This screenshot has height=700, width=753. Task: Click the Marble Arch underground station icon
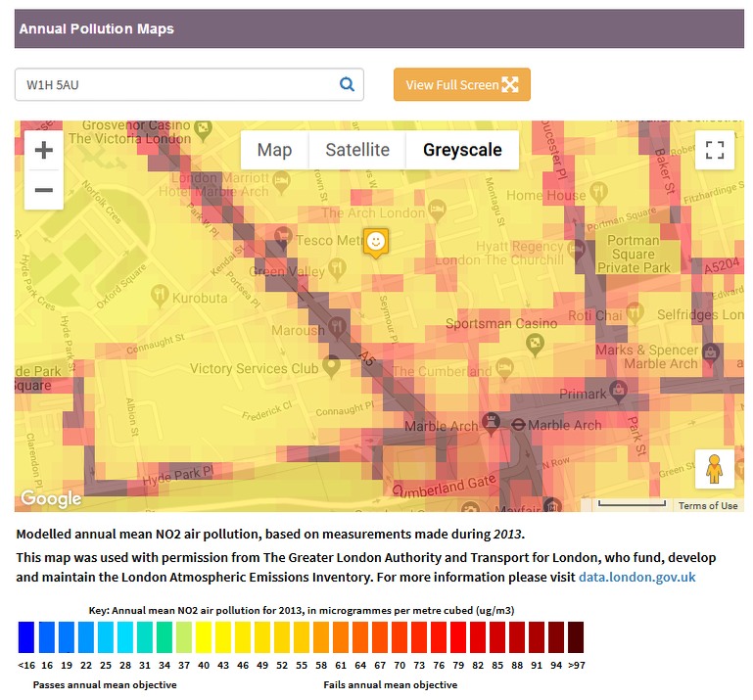coord(515,426)
